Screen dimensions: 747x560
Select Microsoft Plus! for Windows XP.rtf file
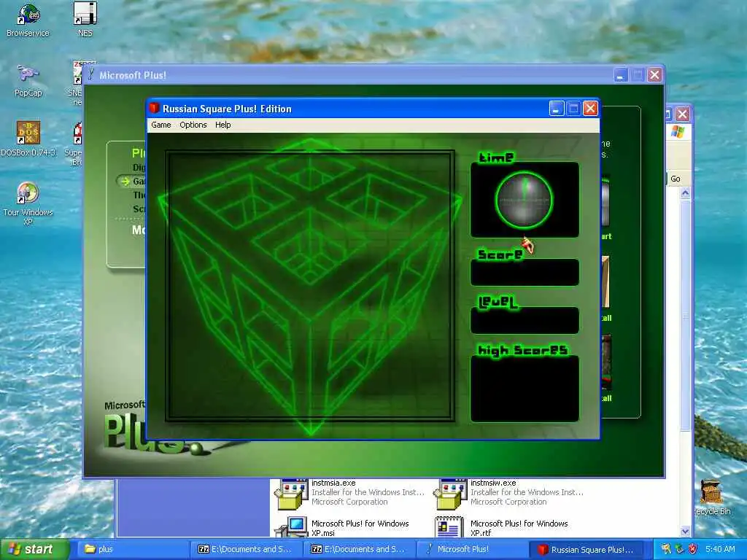[x=502, y=527]
